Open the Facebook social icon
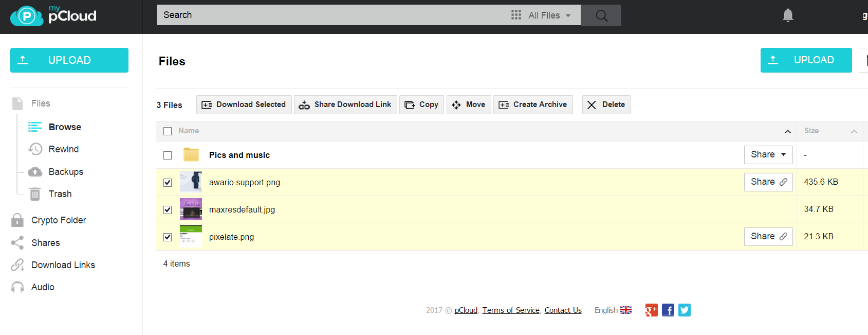 pyautogui.click(x=668, y=310)
